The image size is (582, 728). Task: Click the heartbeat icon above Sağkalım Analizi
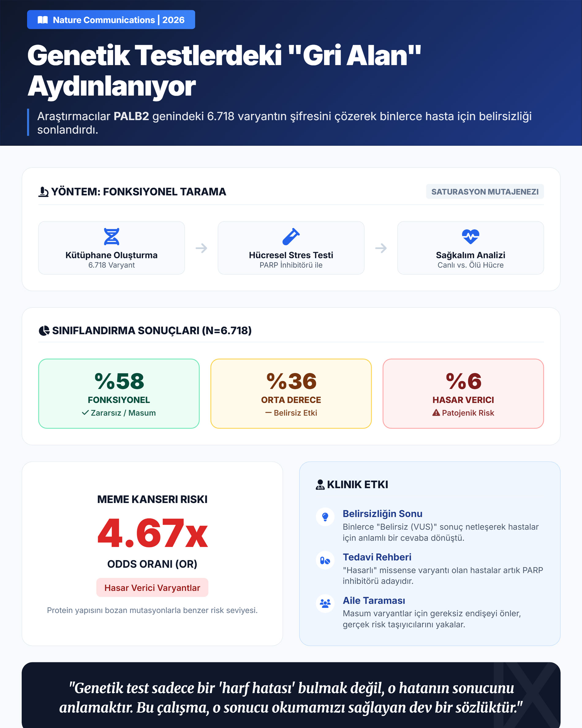point(471,236)
